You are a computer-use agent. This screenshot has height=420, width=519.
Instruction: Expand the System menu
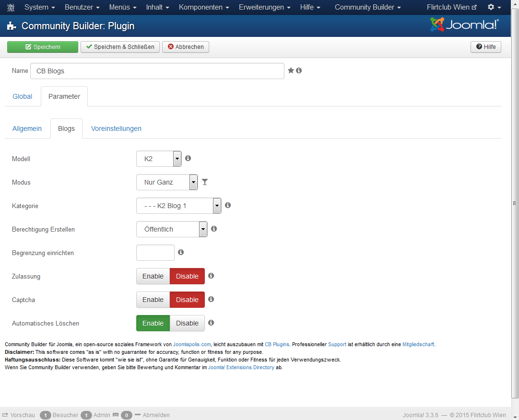[x=40, y=7]
